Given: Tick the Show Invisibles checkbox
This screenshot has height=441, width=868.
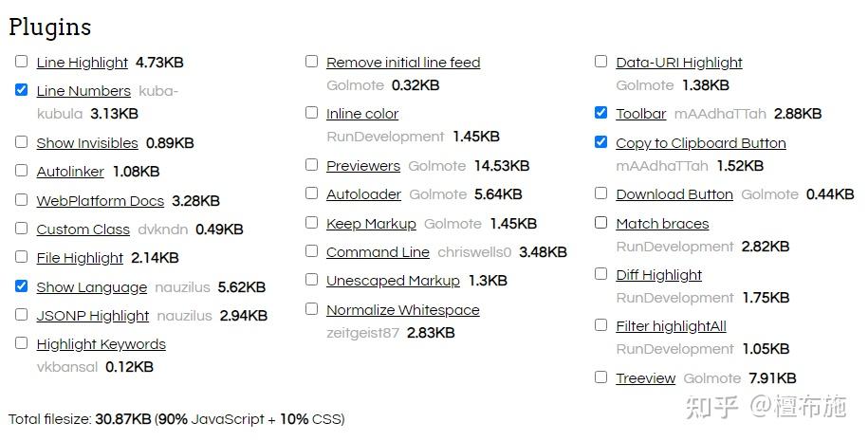Looking at the screenshot, I should (22, 142).
